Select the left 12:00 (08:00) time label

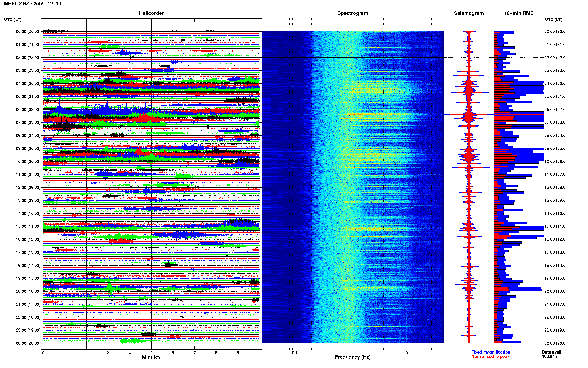[x=28, y=187]
